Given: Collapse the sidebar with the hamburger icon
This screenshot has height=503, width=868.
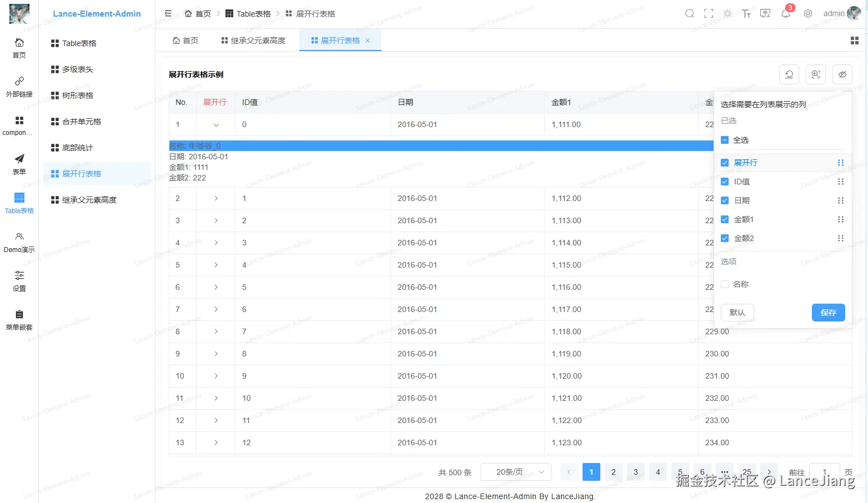Looking at the screenshot, I should coord(168,13).
